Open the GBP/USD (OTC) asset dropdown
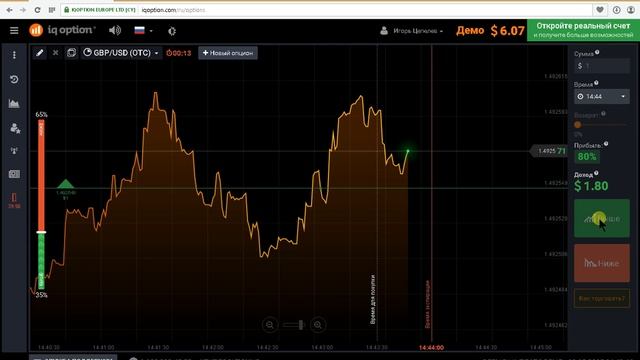This screenshot has height=360, width=640. click(121, 53)
